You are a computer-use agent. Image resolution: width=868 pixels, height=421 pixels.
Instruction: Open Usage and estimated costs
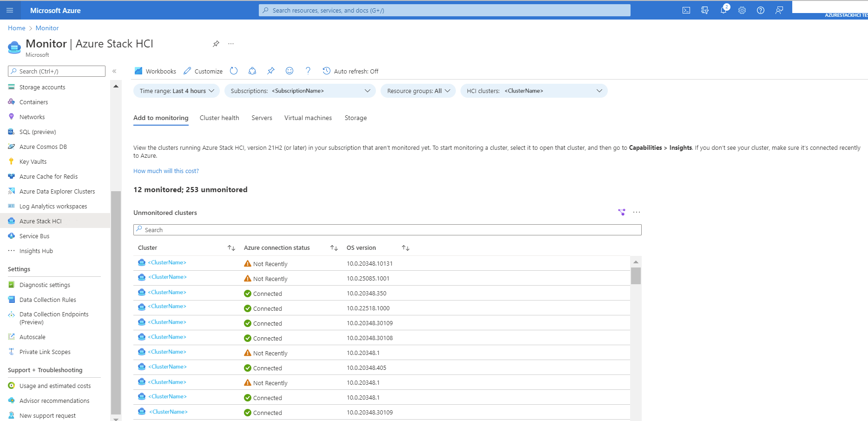point(55,386)
